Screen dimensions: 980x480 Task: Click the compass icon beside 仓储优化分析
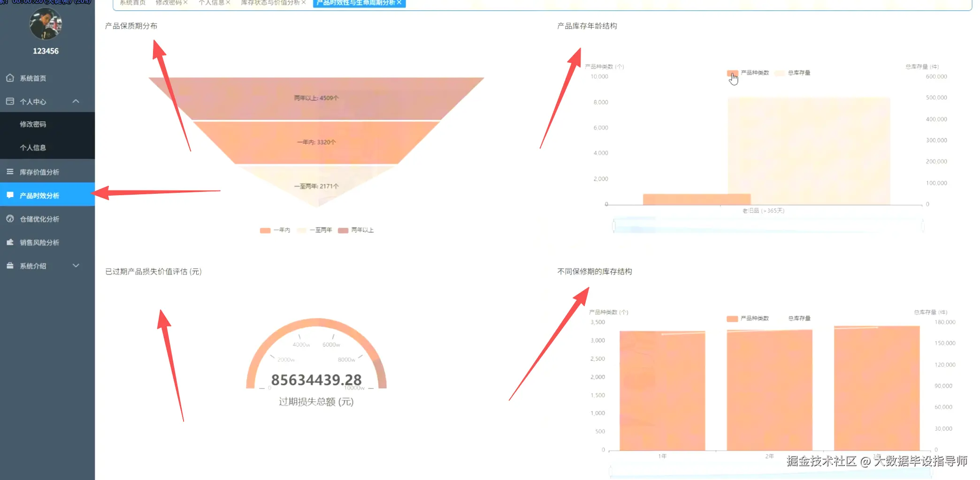10,219
